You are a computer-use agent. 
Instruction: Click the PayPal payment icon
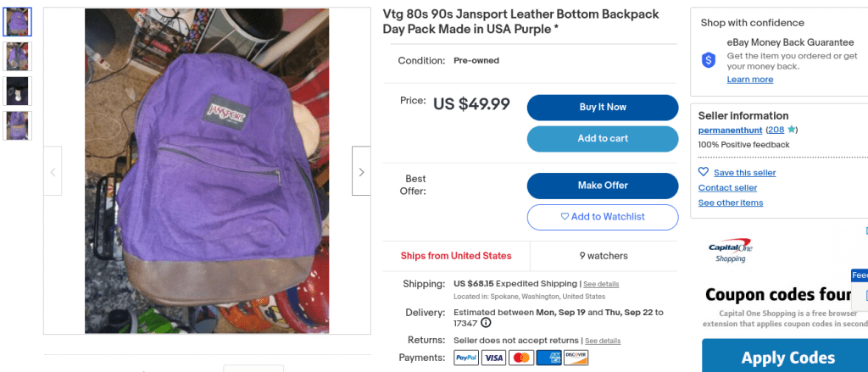(466, 358)
